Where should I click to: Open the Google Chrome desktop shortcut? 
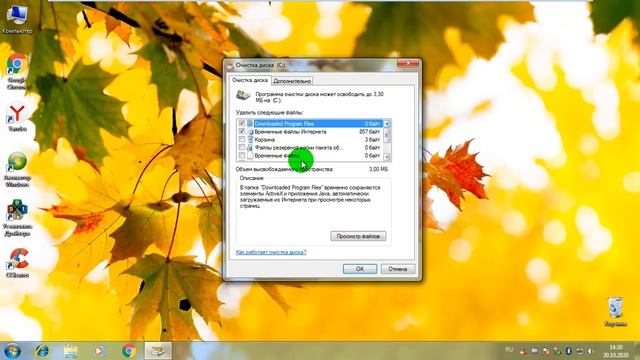pos(16,71)
